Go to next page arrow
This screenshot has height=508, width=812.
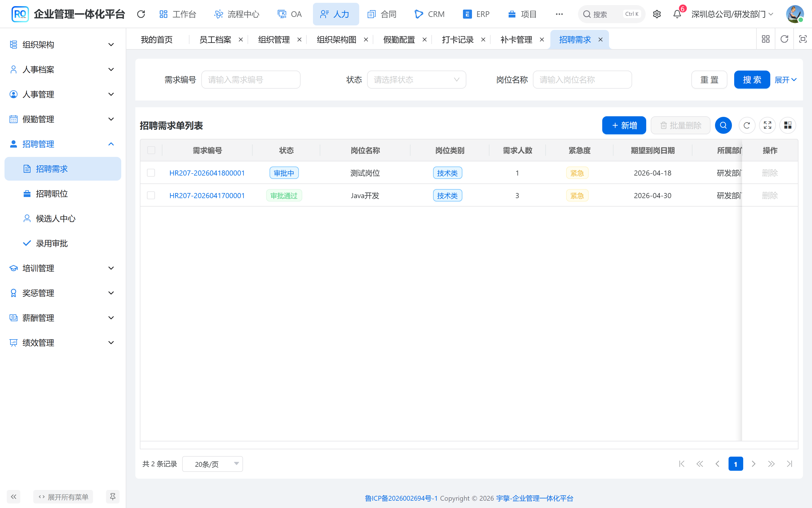754,464
